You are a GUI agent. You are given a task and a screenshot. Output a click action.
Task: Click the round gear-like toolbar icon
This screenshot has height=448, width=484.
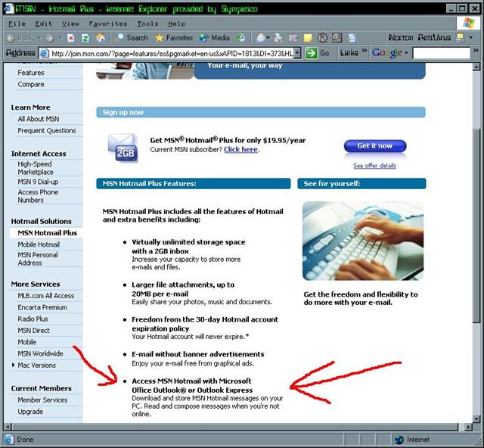[x=322, y=38]
